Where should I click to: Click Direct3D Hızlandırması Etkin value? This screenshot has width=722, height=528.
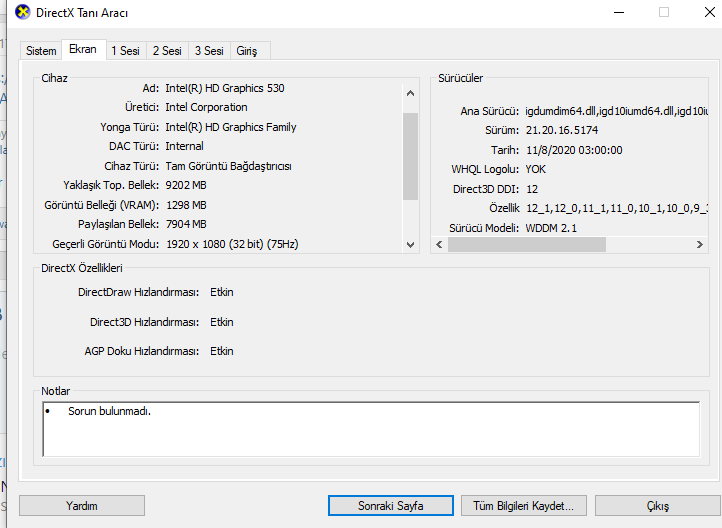click(x=222, y=322)
